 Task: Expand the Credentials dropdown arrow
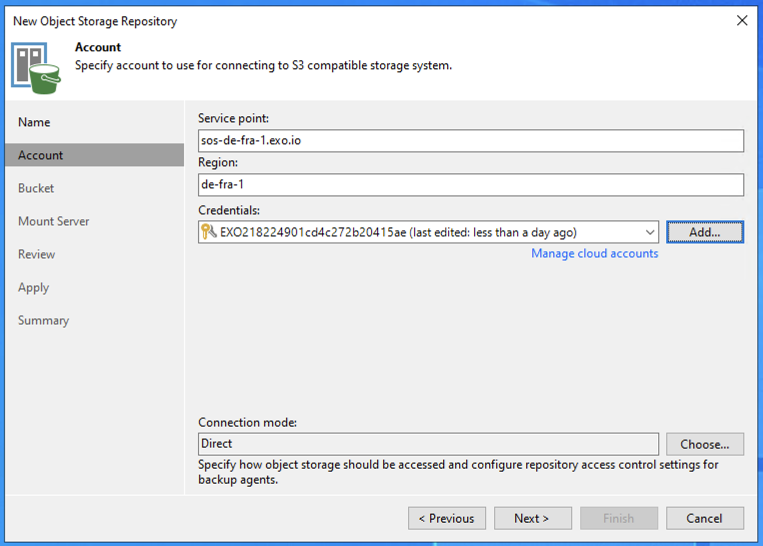coord(649,232)
